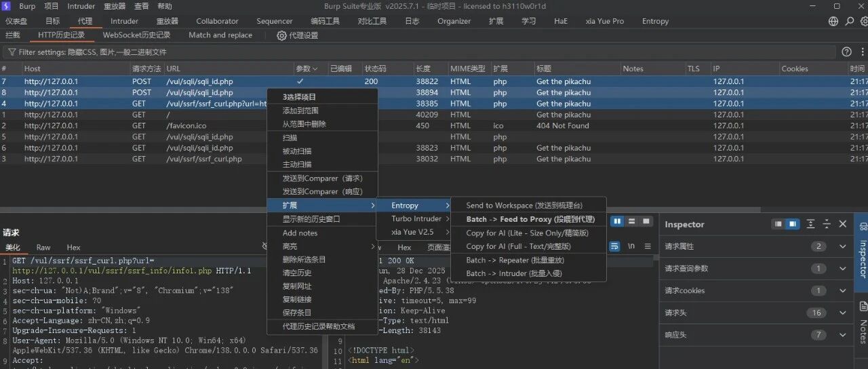868x369 pixels.
Task: Switch to the Organizer main tab
Action: (454, 21)
